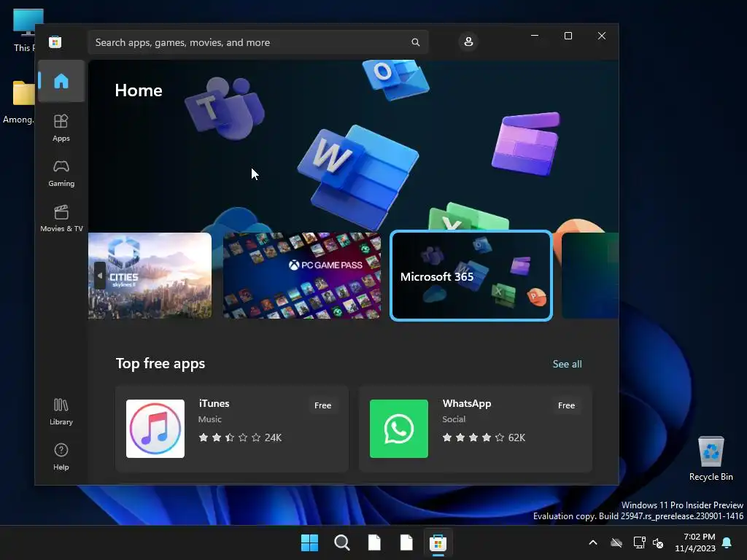747x560 pixels.
Task: Open the notification bell icon
Action: click(727, 542)
